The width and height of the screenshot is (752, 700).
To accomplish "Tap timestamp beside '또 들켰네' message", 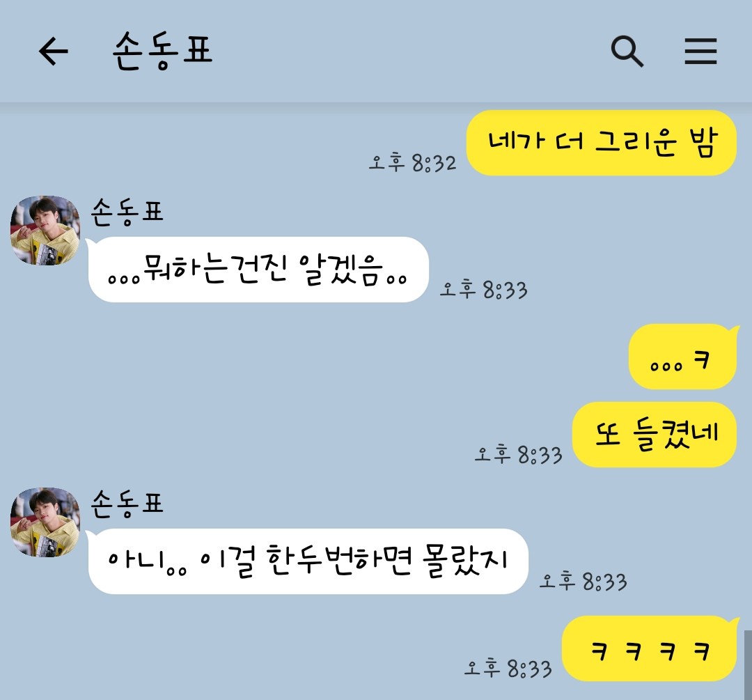I will pyautogui.click(x=519, y=454).
